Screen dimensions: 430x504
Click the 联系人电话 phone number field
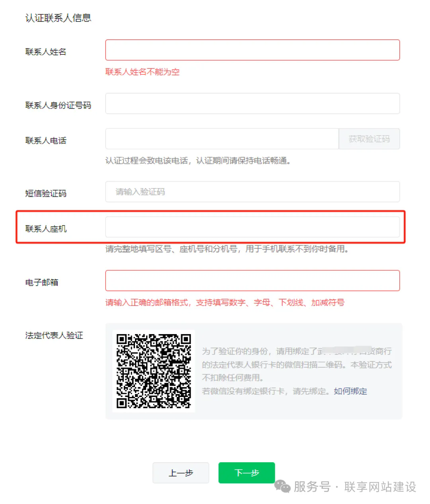[222, 139]
